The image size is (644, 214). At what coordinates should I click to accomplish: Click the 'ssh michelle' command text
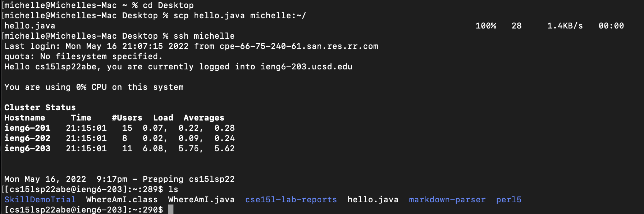pos(204,36)
